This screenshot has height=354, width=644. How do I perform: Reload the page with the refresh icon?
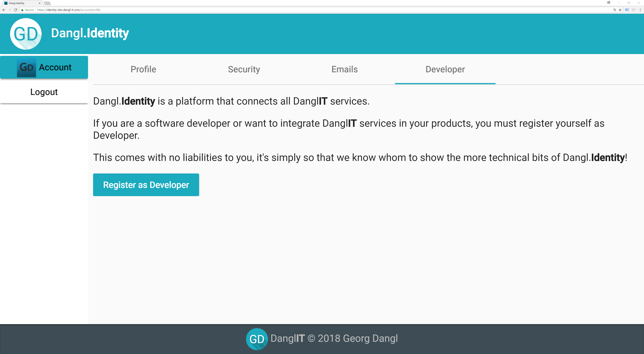(x=15, y=10)
